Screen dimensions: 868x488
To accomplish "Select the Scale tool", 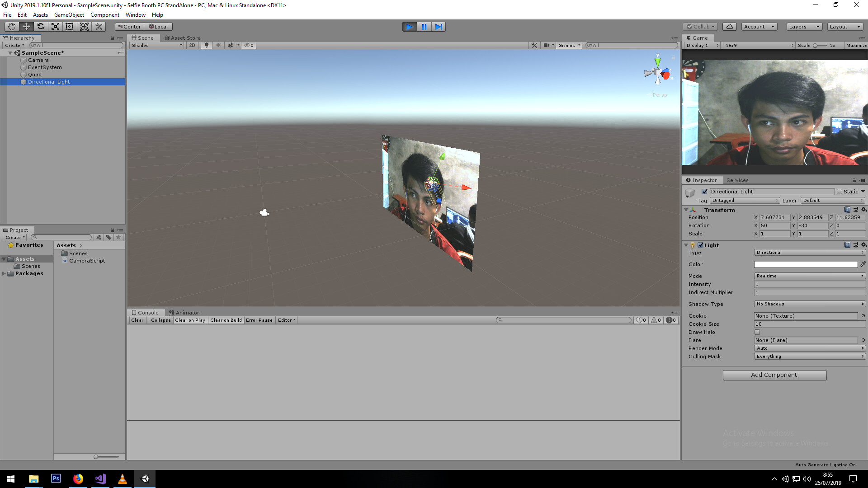I will point(55,27).
